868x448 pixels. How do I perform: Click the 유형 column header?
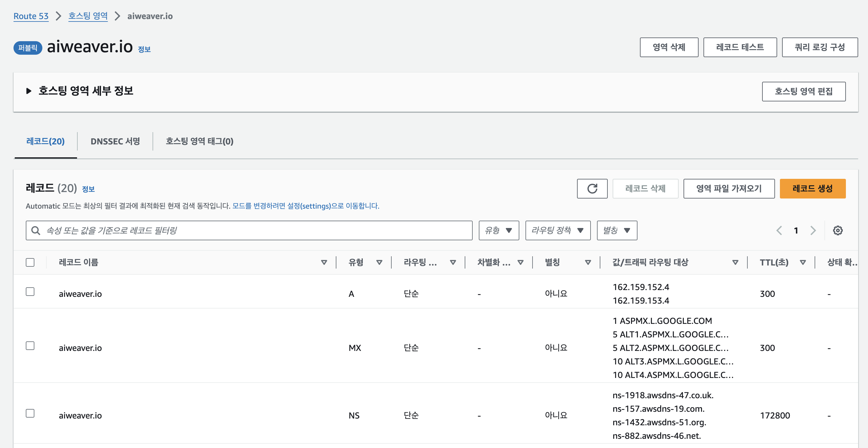pyautogui.click(x=356, y=262)
